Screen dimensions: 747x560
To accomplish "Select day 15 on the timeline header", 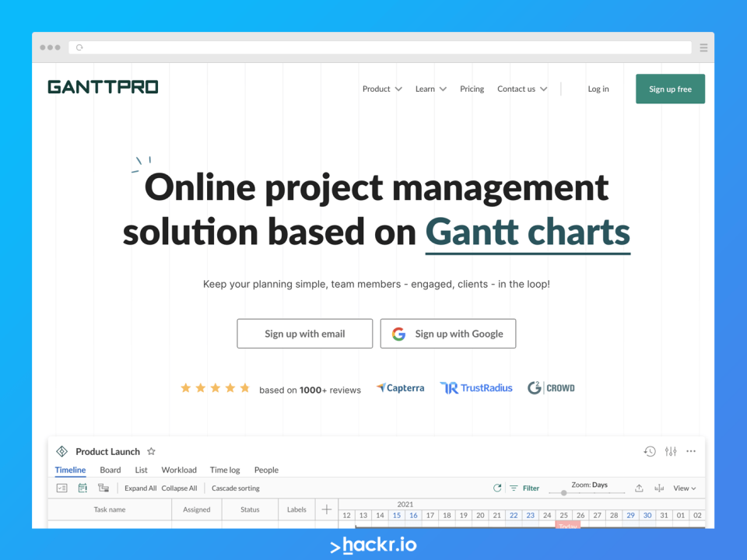I will point(397,515).
